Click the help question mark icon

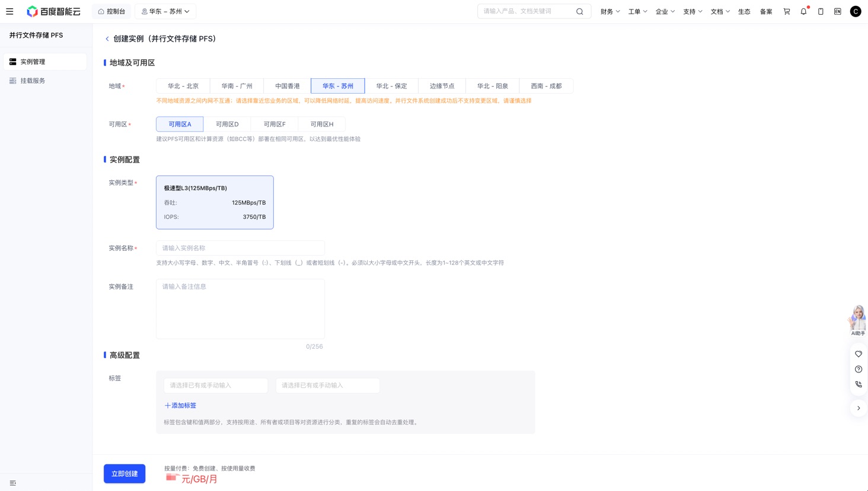point(859,369)
